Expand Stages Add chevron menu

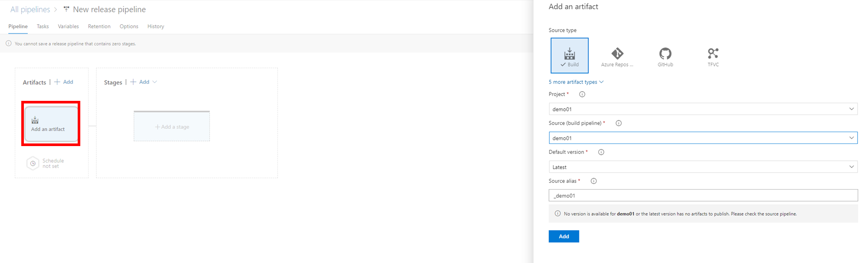click(x=155, y=82)
